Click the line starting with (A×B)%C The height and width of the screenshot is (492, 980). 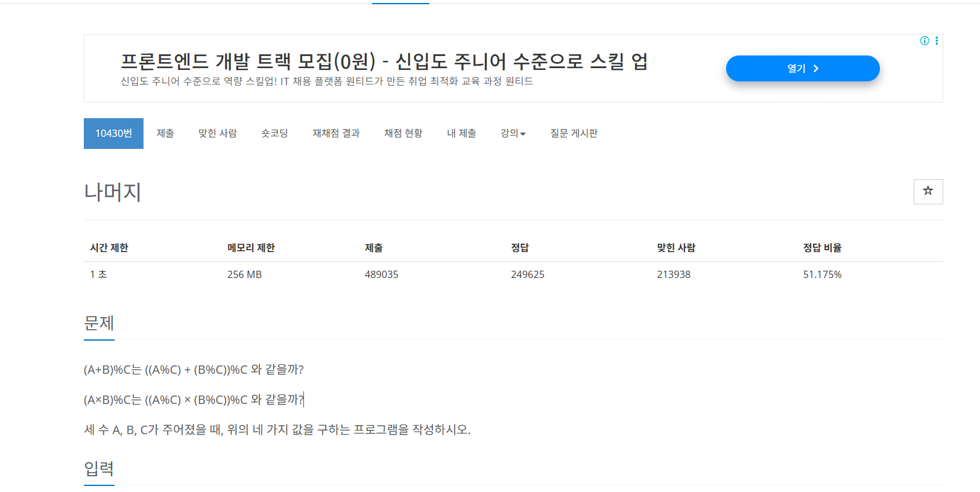[194, 399]
